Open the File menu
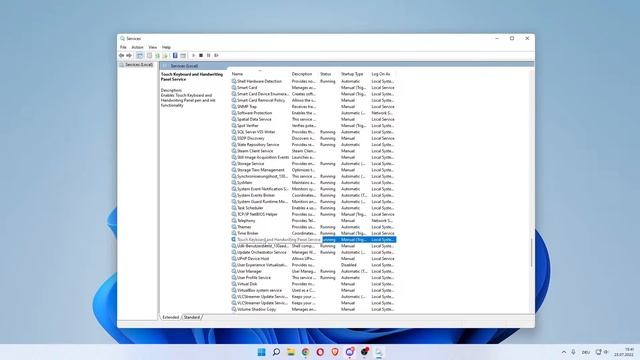Viewport: 640px width, 360px height. [123, 47]
